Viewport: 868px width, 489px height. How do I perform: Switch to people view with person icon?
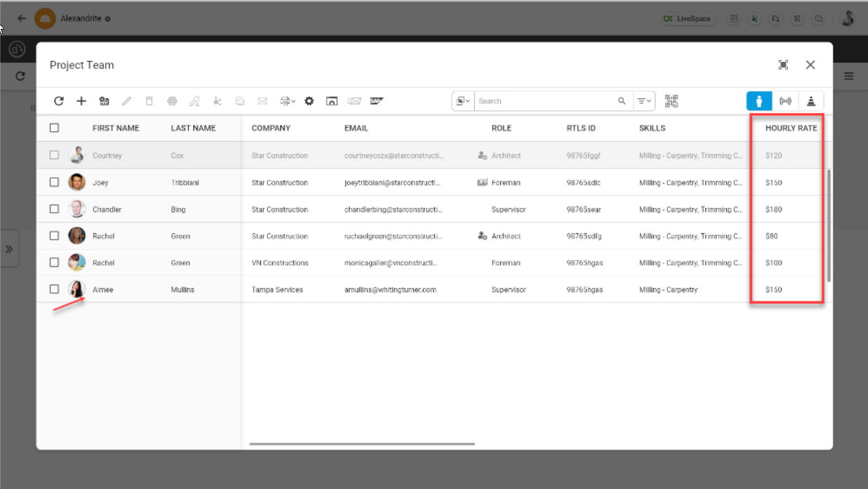tap(759, 101)
